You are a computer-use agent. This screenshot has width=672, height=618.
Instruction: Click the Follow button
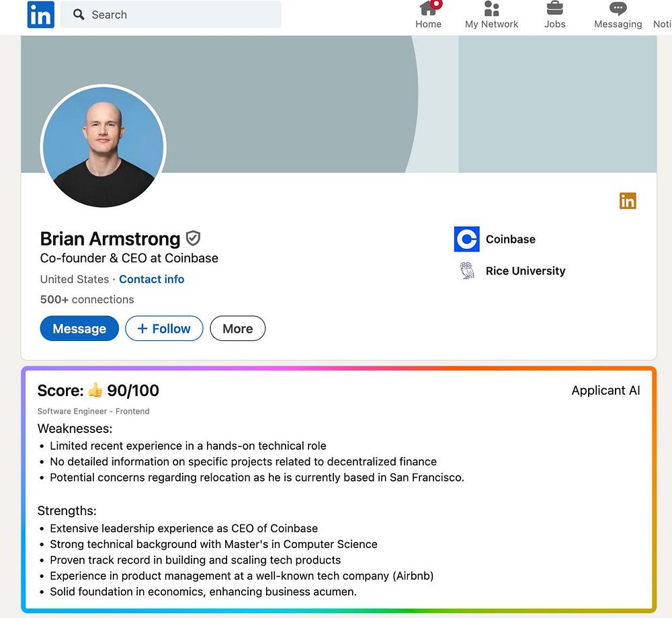point(164,329)
